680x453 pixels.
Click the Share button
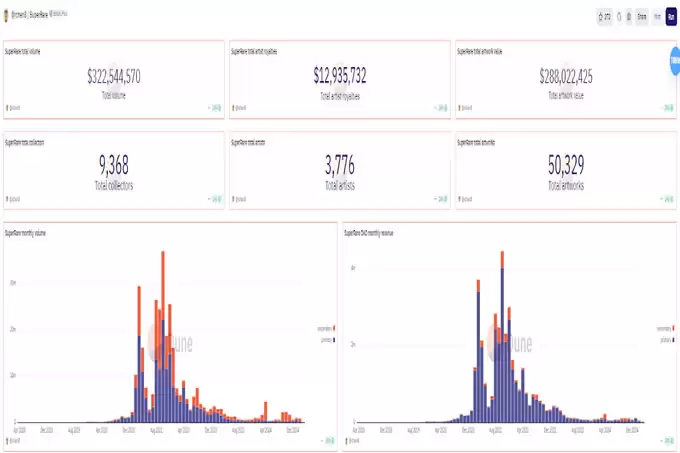coord(642,17)
